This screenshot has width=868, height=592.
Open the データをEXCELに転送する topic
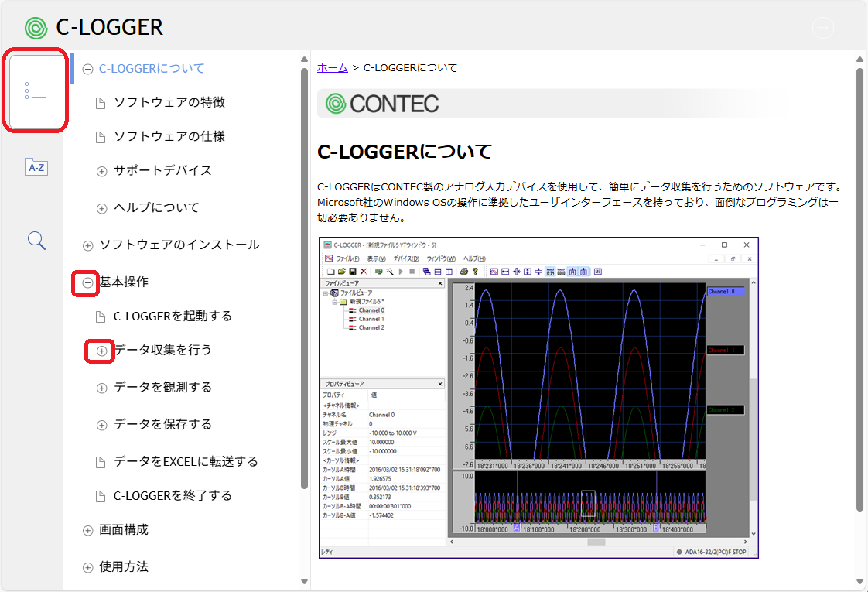[186, 461]
